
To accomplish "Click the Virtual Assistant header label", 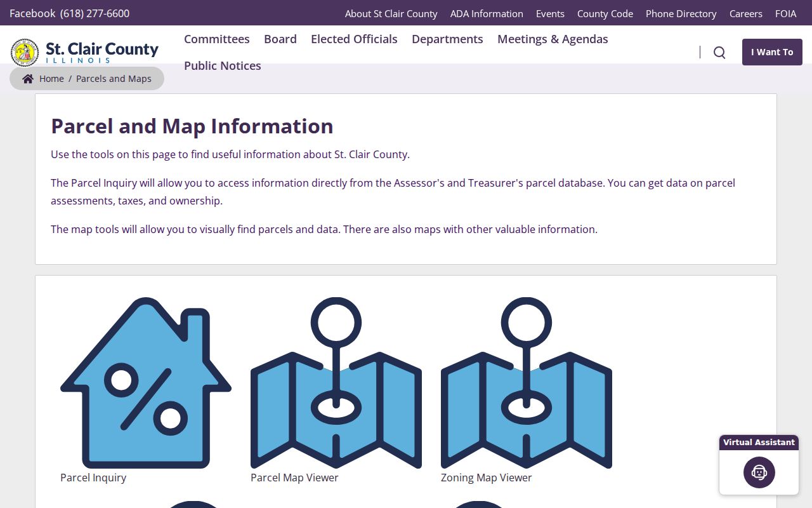I will click(759, 442).
